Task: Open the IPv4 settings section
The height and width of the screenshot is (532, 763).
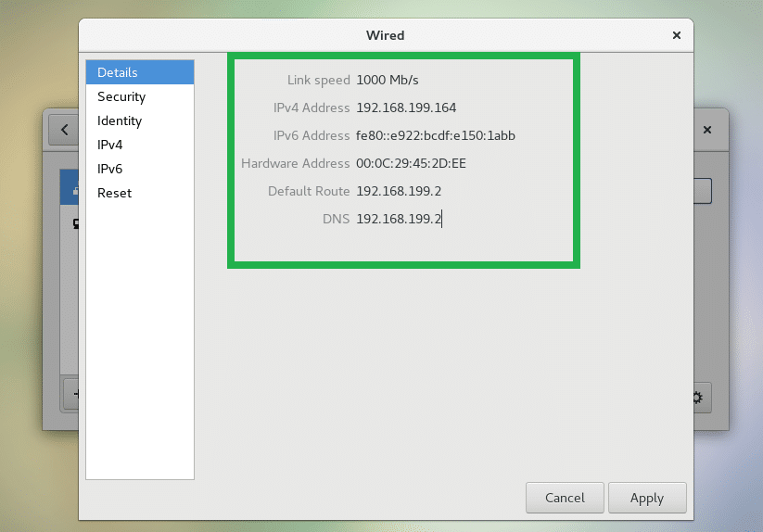Action: [140, 145]
